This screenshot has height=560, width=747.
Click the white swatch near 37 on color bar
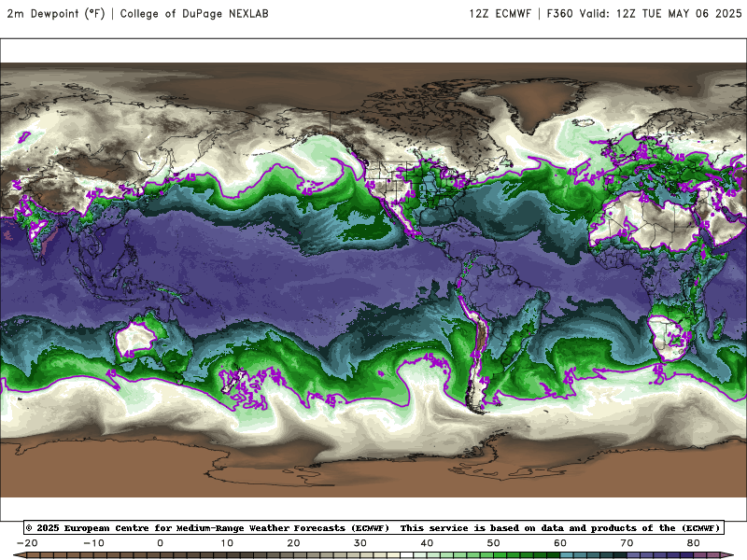[407, 555]
